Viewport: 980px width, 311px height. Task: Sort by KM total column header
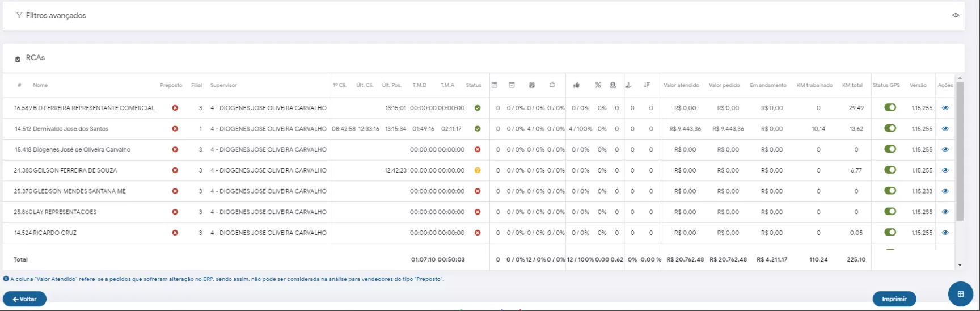(852, 85)
